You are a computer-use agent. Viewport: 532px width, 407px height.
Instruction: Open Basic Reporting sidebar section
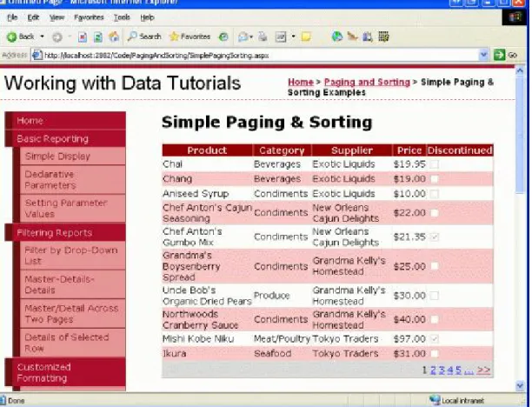pyautogui.click(x=66, y=138)
